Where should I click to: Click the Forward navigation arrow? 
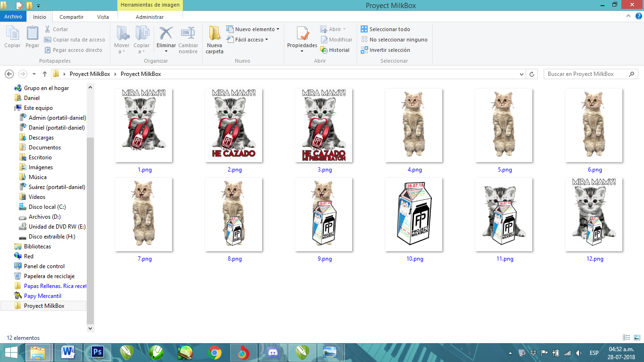click(x=23, y=74)
